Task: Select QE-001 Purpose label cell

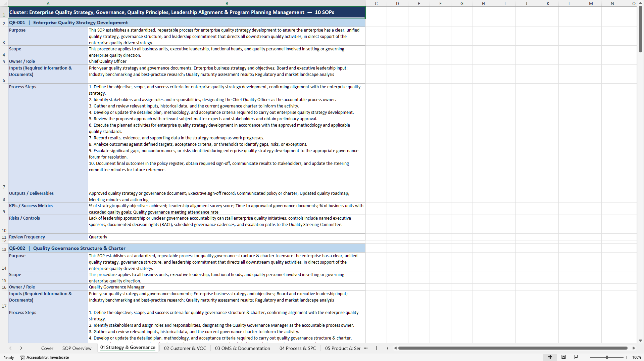Action: click(48, 36)
